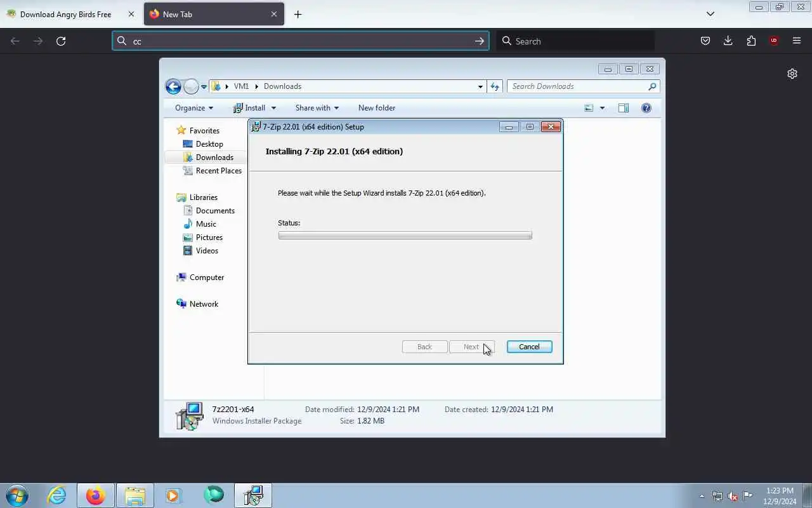Open the Share with dropdown
The width and height of the screenshot is (812, 508).
pyautogui.click(x=317, y=108)
